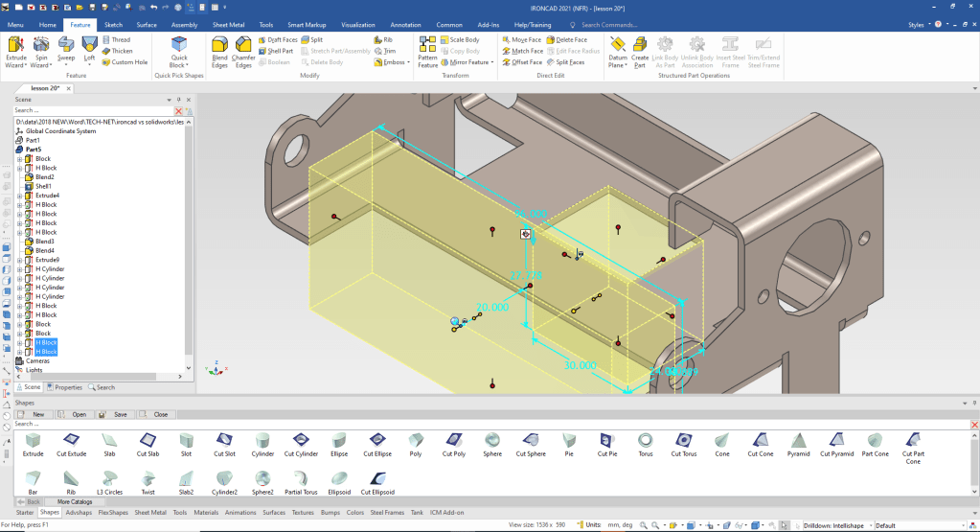This screenshot has width=980, height=532.
Task: Choose the Thicken feature tool
Action: 119,51
